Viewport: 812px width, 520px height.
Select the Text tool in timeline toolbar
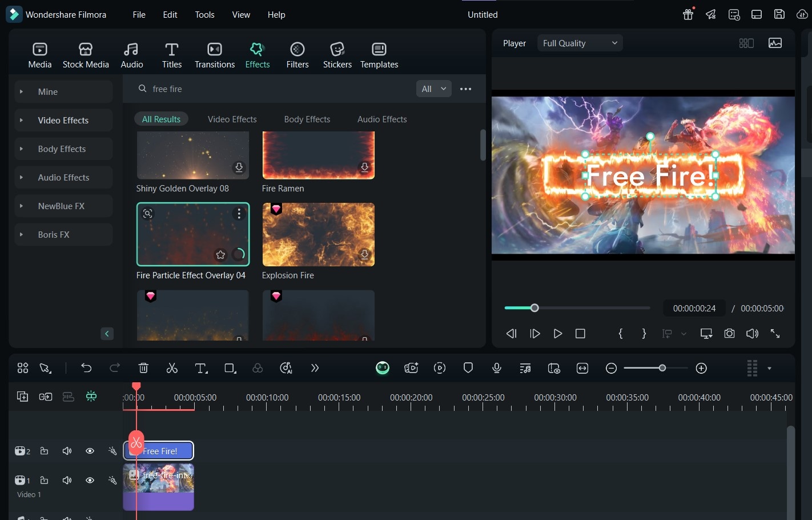click(x=201, y=369)
